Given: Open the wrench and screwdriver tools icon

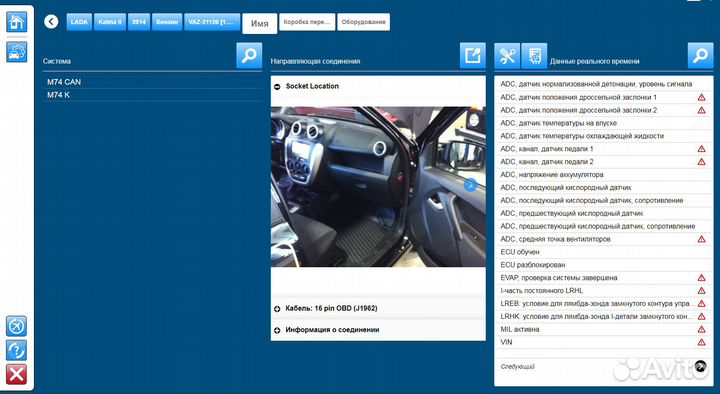Looking at the screenshot, I should pyautogui.click(x=507, y=56).
